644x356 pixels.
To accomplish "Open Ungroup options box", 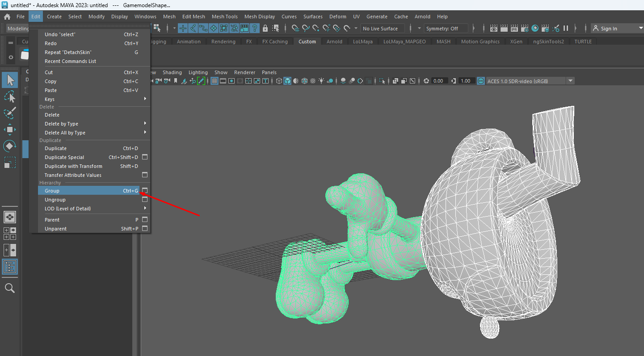I will [x=144, y=200].
